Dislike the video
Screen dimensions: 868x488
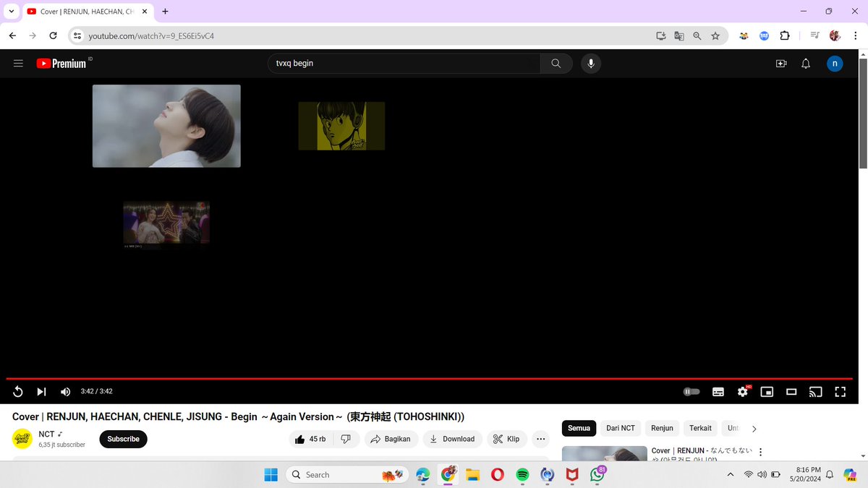click(346, 439)
